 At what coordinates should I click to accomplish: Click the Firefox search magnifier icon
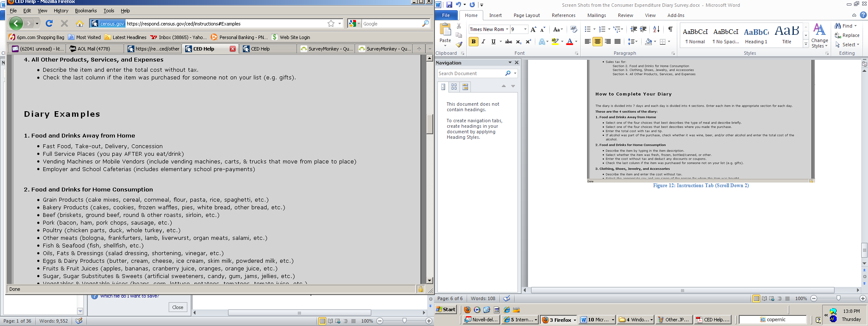point(426,24)
